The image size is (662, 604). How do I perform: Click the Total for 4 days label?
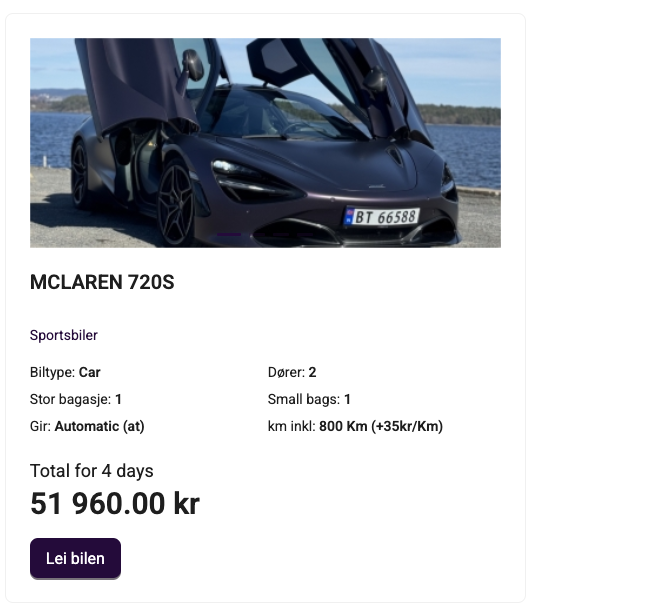(92, 471)
